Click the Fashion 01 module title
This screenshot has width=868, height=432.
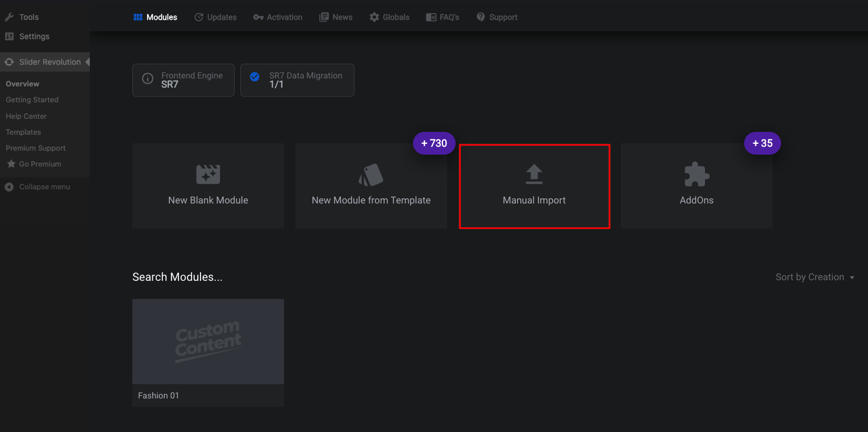tap(158, 396)
